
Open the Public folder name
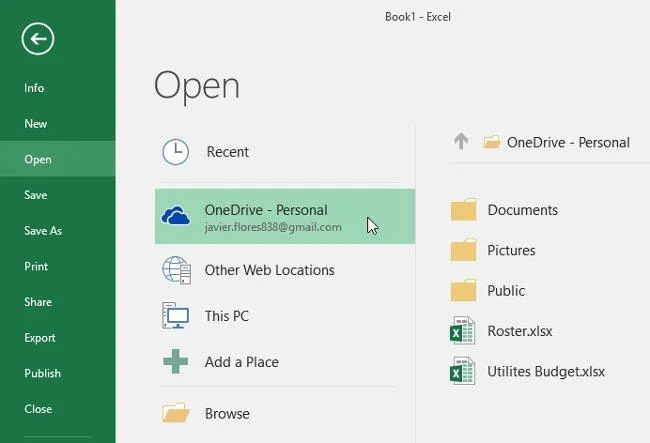pyautogui.click(x=506, y=290)
